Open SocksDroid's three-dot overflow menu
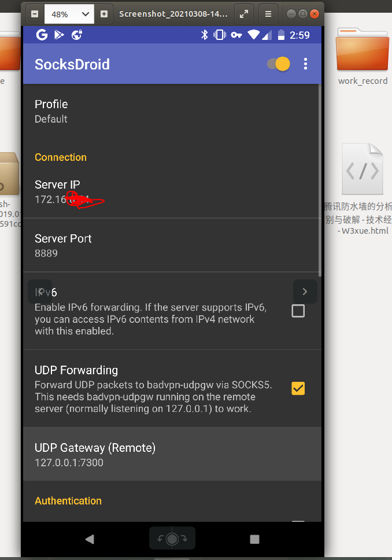Screen dimensions: 392x560 [x=305, y=64]
